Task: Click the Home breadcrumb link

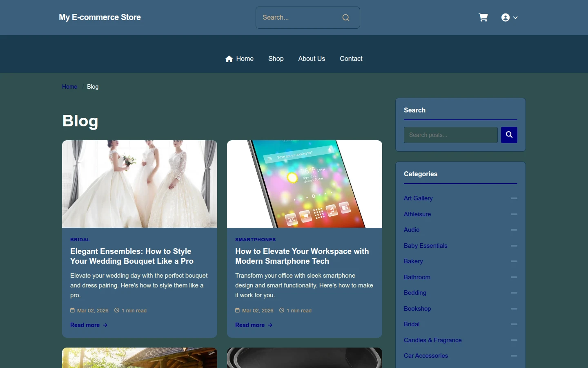Action: click(69, 87)
